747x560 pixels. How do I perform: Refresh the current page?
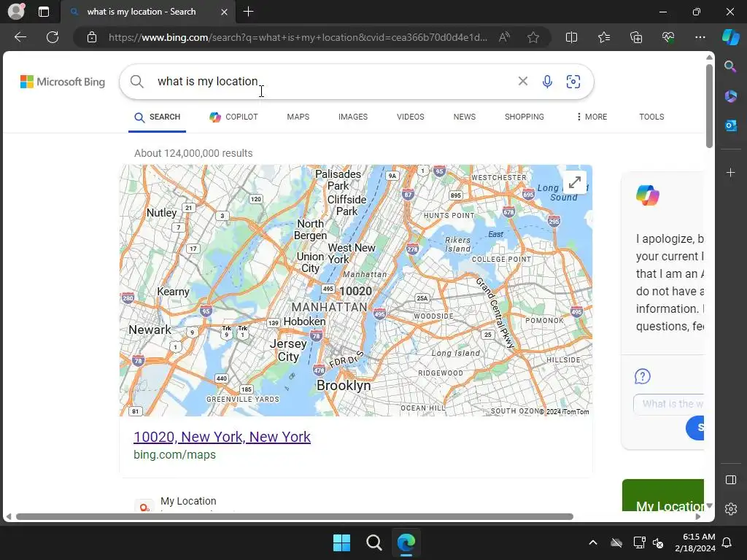tap(53, 37)
